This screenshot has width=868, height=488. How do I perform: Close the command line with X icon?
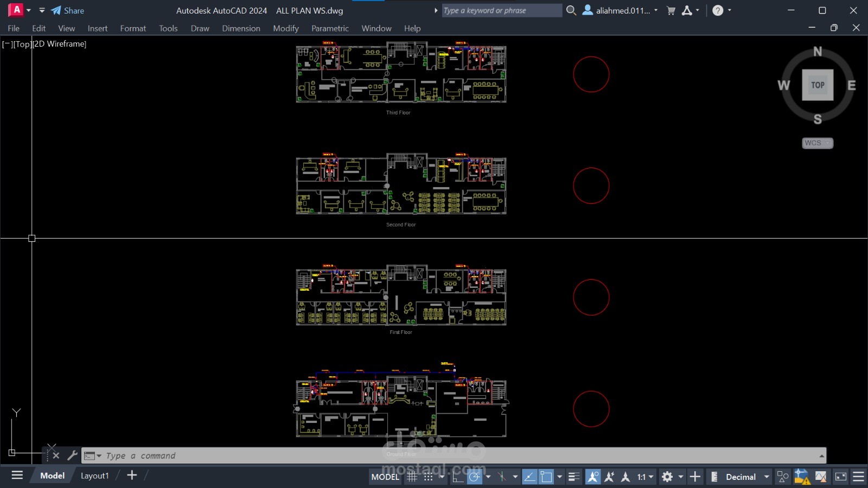pyautogui.click(x=55, y=455)
